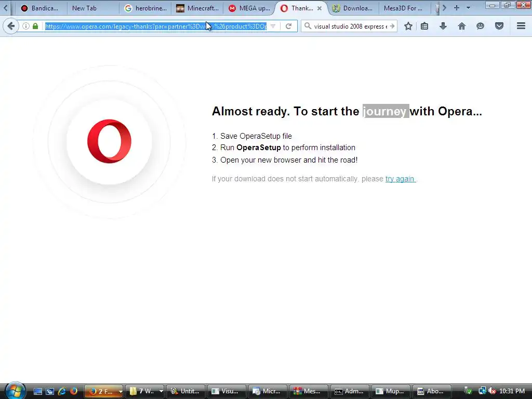The image size is (532, 399).
Task: Click the try again download link
Action: coord(400,179)
